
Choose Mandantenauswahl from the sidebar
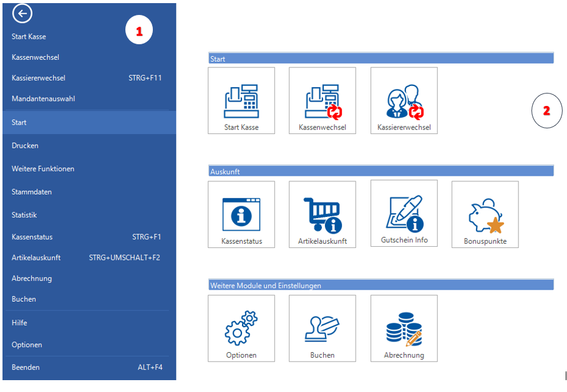pos(43,98)
